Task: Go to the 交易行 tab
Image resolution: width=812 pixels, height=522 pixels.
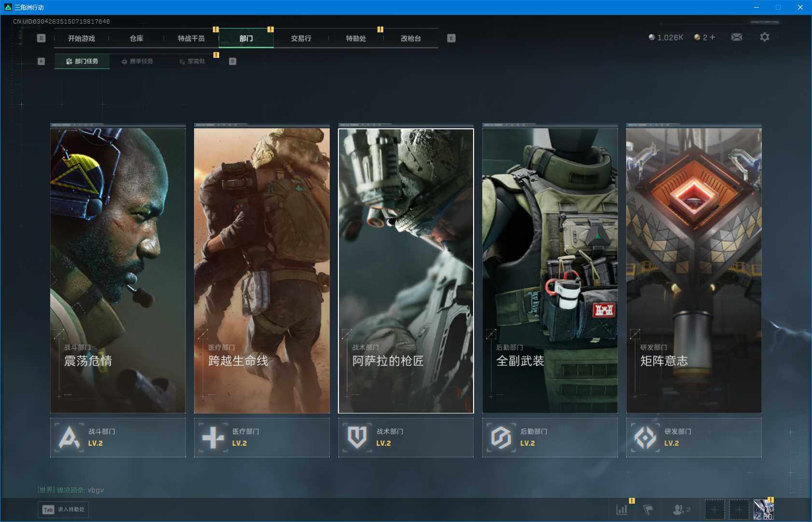Action: [301, 39]
